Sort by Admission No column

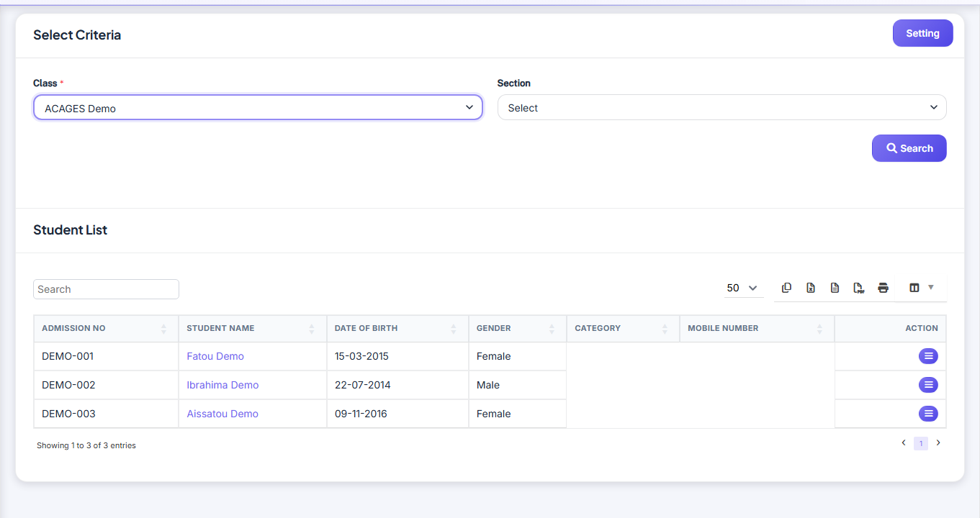(x=106, y=328)
